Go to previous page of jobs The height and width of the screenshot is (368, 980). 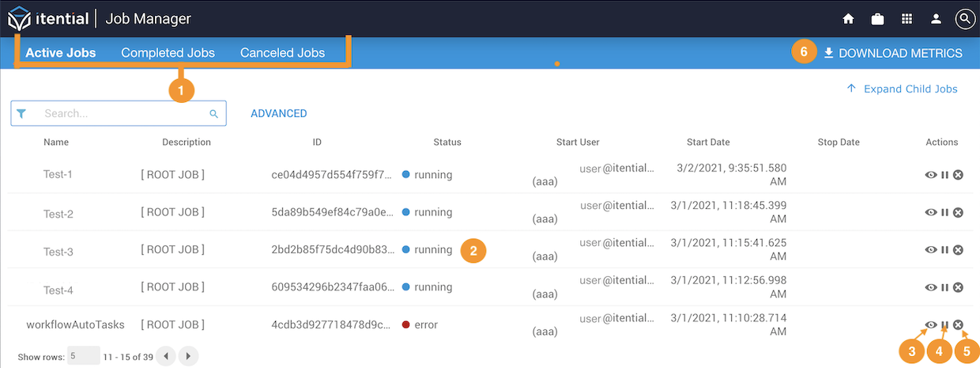(166, 356)
